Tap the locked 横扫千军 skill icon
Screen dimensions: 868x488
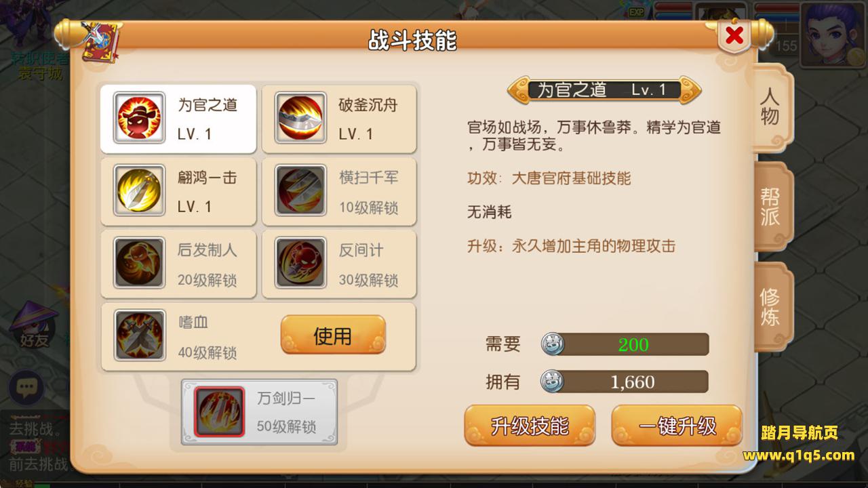coord(300,190)
